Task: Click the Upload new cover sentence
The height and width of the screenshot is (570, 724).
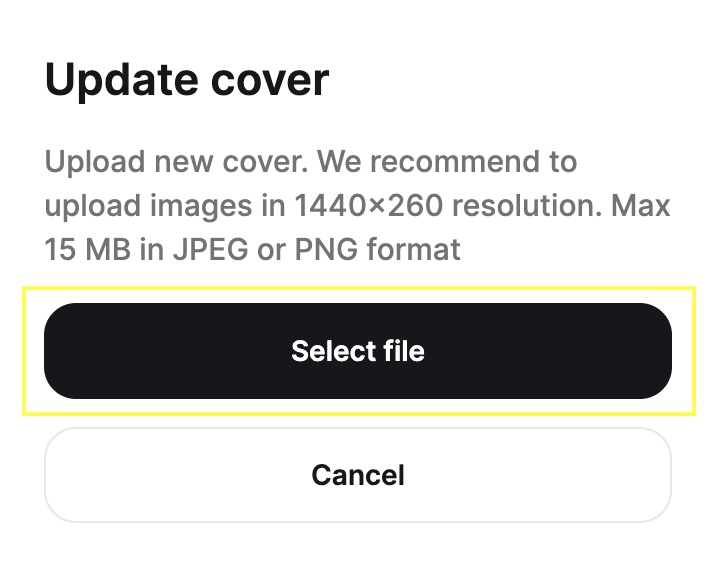Action: coord(176,162)
